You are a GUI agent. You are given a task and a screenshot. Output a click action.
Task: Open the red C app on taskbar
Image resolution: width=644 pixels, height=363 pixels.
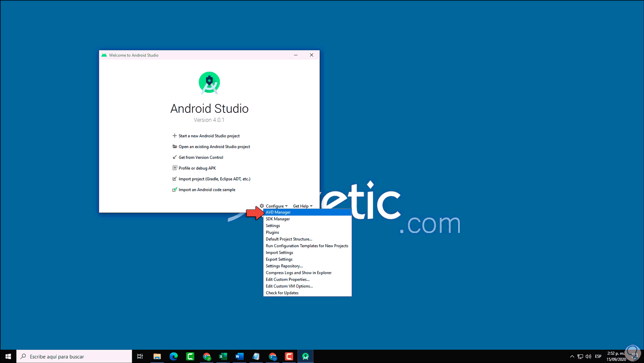pyautogui.click(x=289, y=357)
